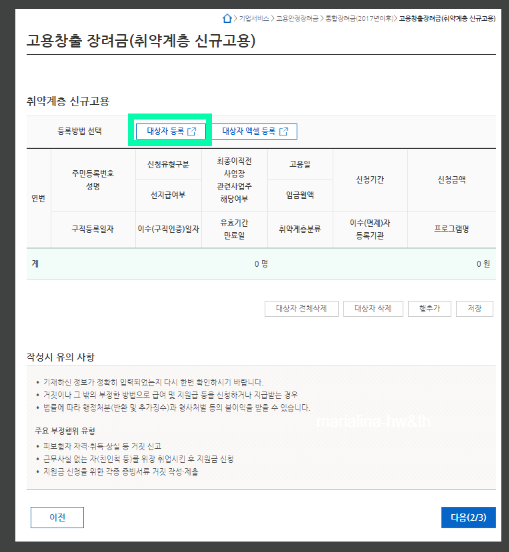
Task: Click the 신청금액 column header
Action: tap(452, 180)
